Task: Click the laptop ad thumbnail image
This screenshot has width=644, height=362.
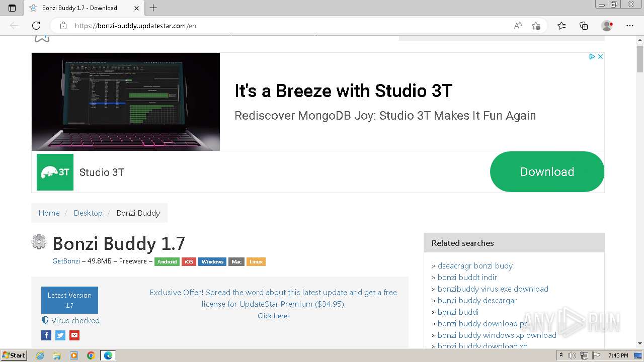Action: click(x=126, y=102)
